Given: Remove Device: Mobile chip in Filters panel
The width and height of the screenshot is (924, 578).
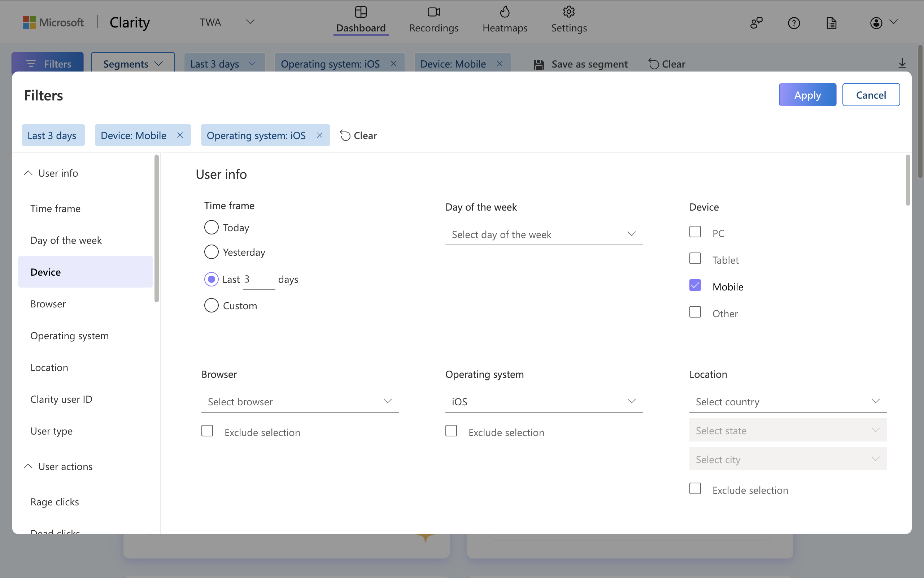Looking at the screenshot, I should [180, 135].
